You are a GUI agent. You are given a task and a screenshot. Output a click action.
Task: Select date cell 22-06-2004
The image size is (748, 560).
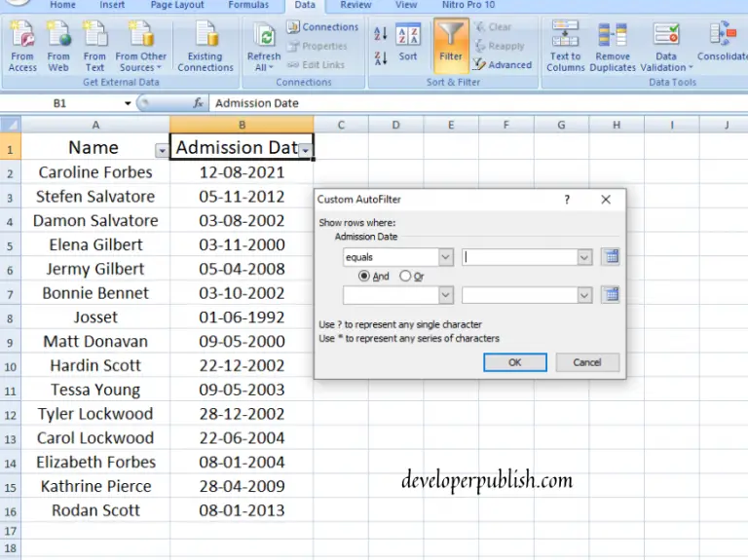(x=242, y=438)
